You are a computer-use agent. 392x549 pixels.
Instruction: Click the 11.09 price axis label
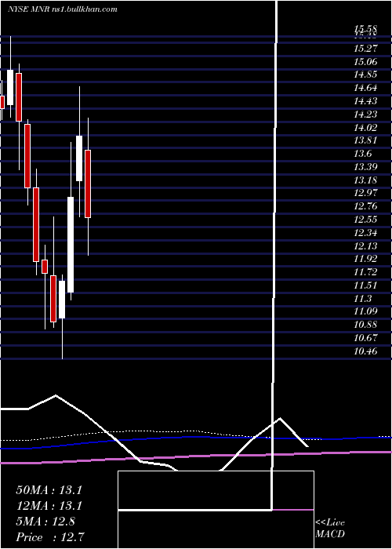(365, 311)
